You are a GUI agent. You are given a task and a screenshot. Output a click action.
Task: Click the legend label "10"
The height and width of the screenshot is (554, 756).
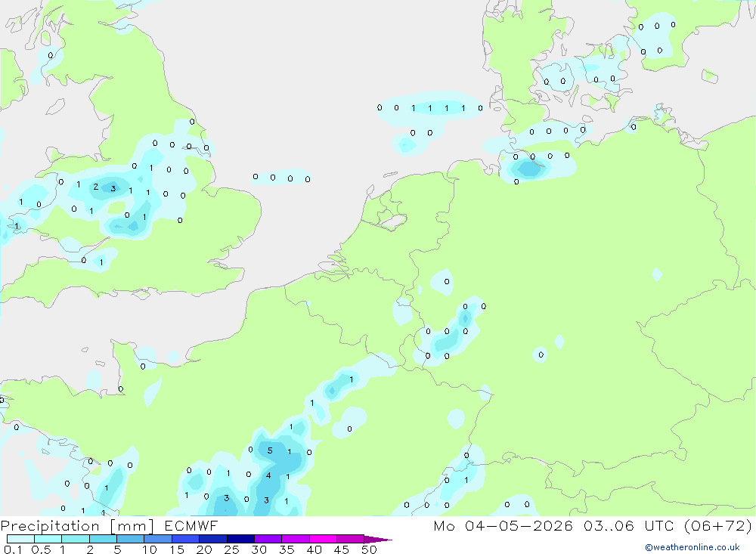(150, 549)
